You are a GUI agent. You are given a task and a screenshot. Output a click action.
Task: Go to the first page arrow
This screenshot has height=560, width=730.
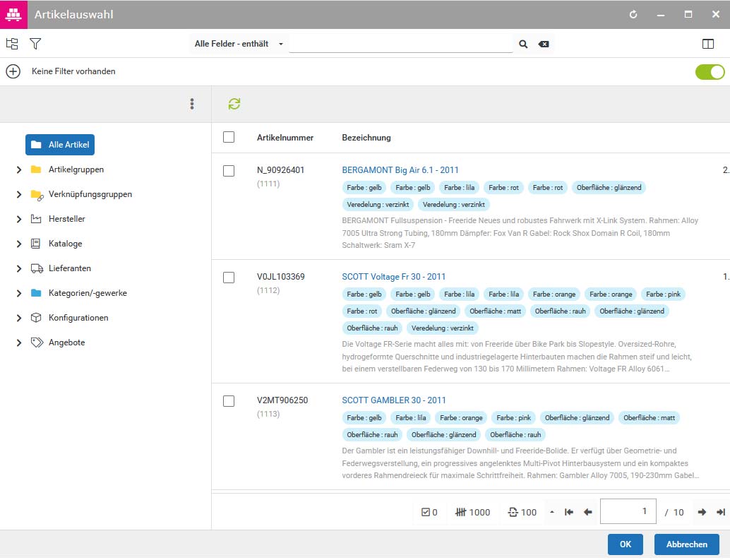coord(568,512)
